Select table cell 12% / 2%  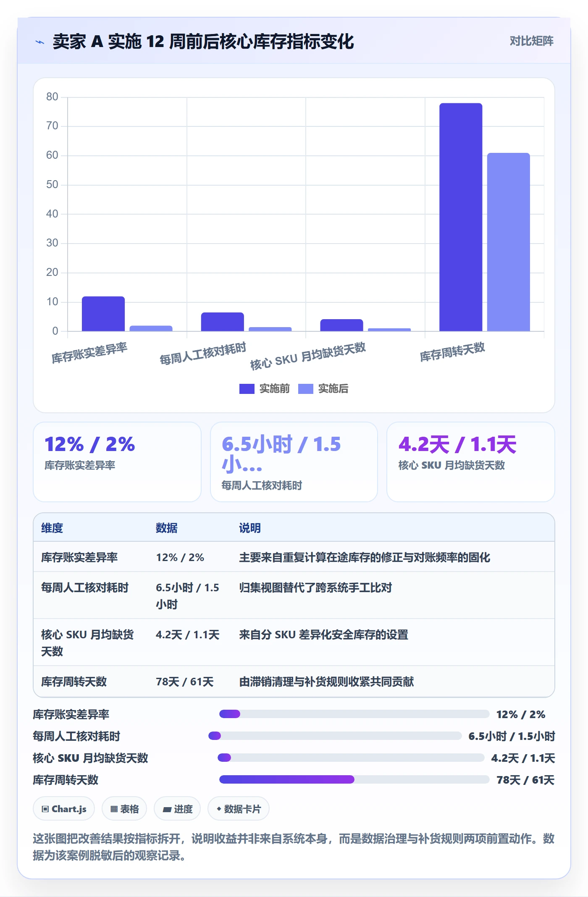[x=180, y=557]
